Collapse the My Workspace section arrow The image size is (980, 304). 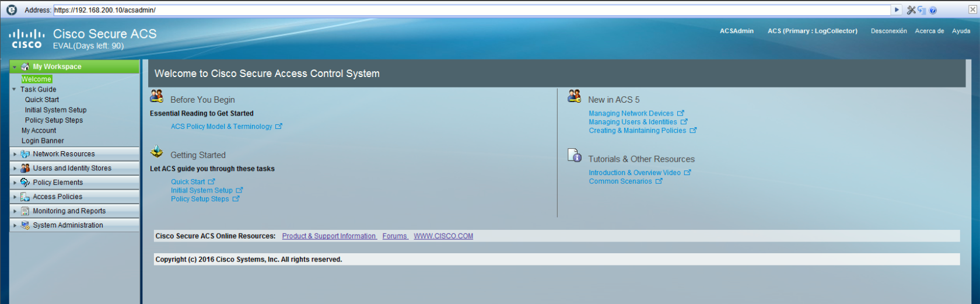coord(15,67)
